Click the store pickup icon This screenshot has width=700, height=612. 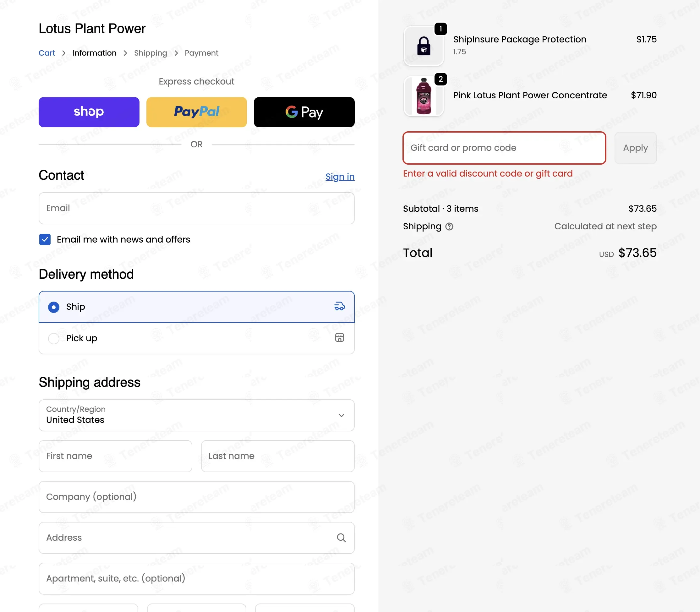tap(339, 338)
